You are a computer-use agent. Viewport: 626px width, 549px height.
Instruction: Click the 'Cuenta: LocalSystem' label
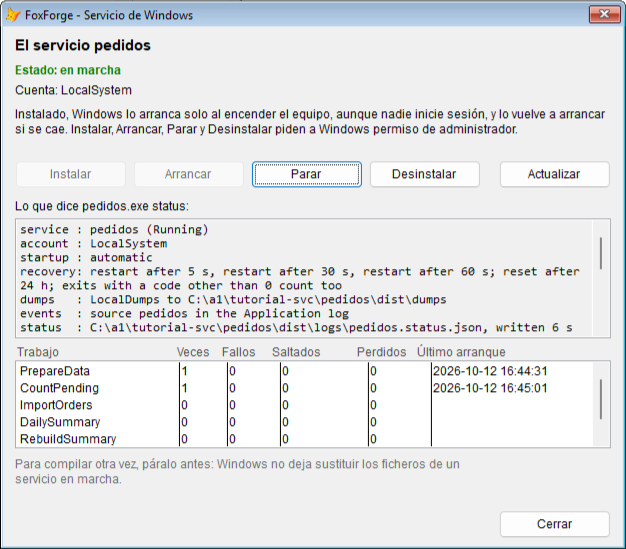point(73,90)
